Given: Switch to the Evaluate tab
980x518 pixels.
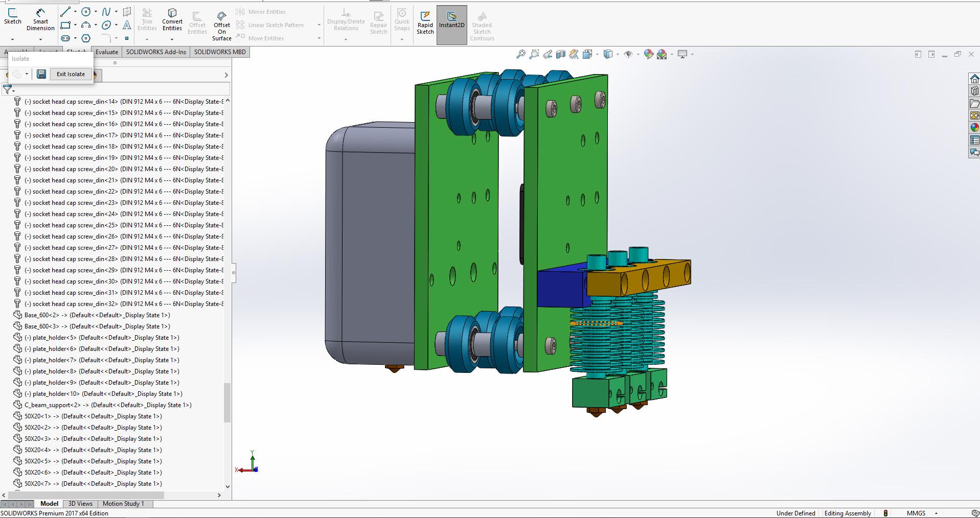Looking at the screenshot, I should pyautogui.click(x=106, y=52).
